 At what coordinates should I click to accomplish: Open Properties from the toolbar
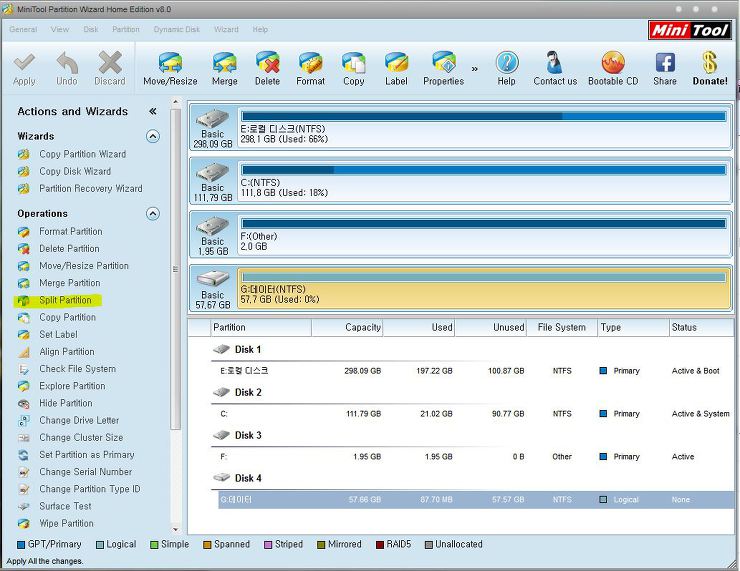point(444,68)
